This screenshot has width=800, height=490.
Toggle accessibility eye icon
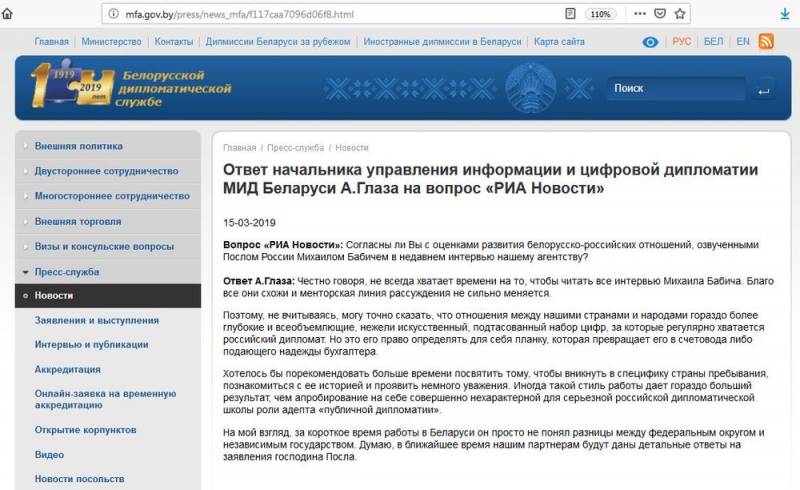click(x=650, y=42)
